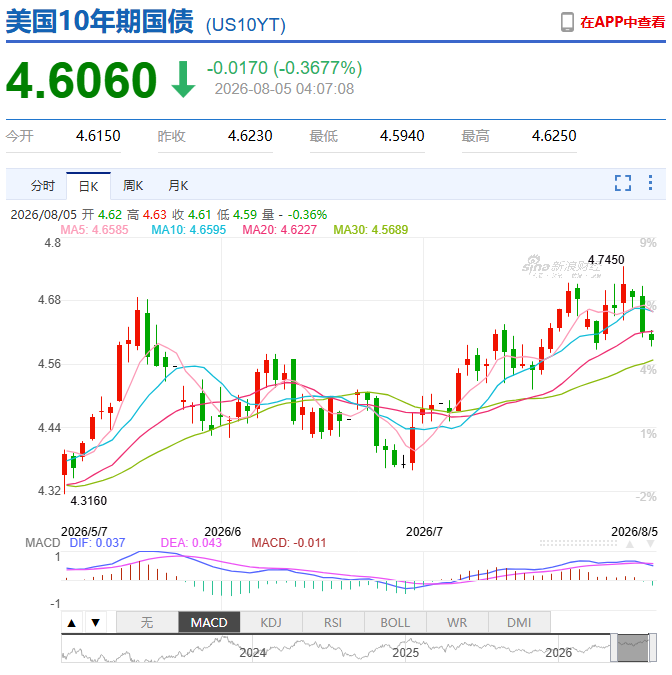Screen dimensions: 672x675
Task: Click the phone icon beside 在APP中查看
Action: (567, 22)
